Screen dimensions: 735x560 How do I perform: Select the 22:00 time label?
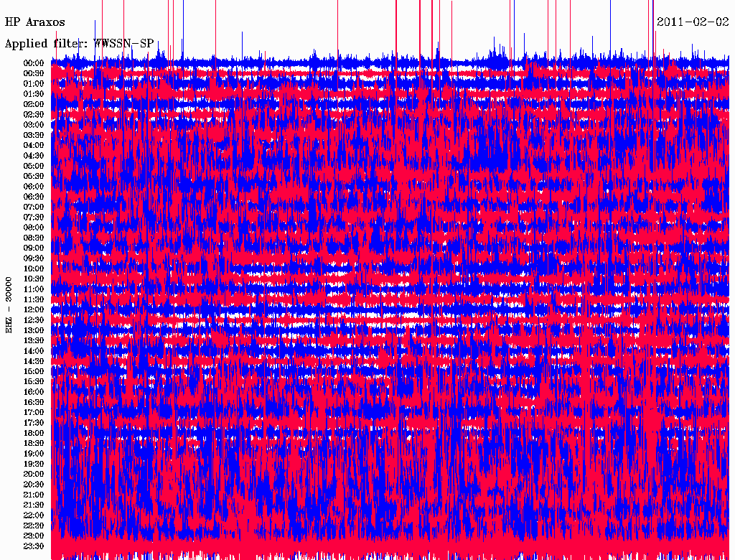coord(34,515)
